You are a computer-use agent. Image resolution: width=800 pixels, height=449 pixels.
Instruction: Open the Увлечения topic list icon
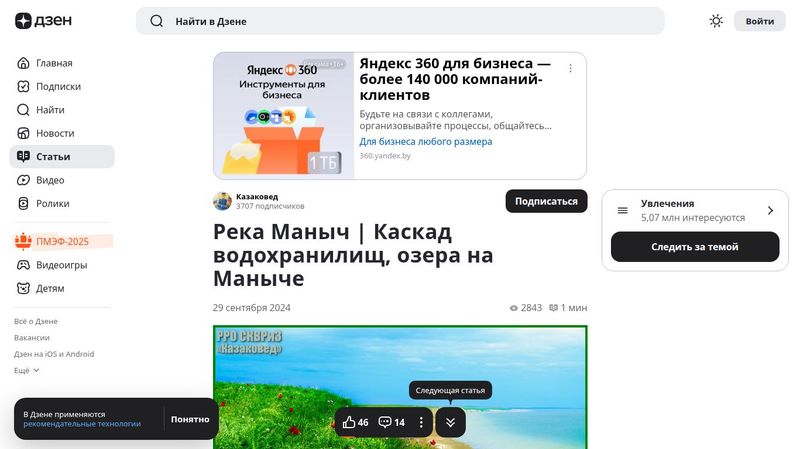[x=622, y=210]
